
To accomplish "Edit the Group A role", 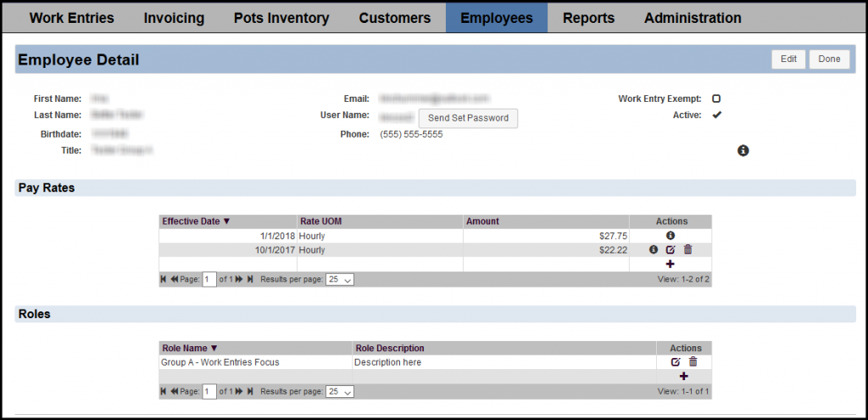I will point(676,362).
